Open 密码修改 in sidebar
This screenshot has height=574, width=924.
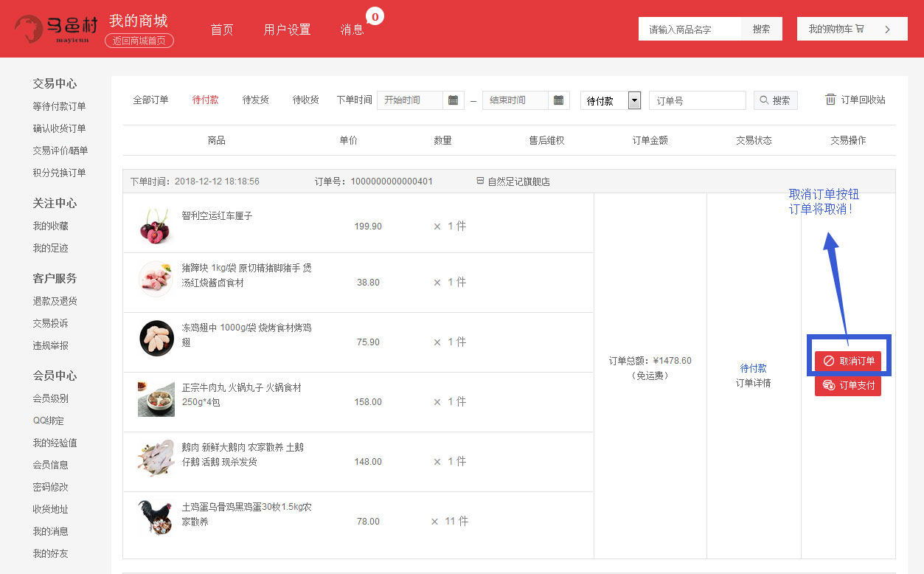51,487
